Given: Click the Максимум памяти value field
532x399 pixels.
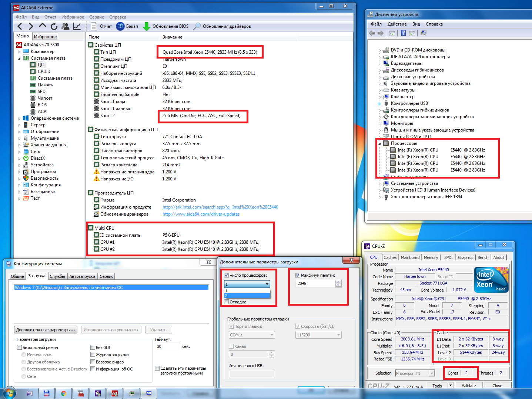Looking at the screenshot, I should click(x=315, y=283).
